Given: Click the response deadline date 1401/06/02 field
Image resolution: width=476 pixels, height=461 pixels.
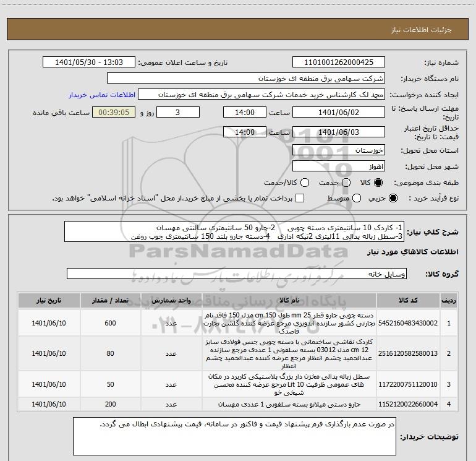Looking at the screenshot, I should tap(338, 113).
